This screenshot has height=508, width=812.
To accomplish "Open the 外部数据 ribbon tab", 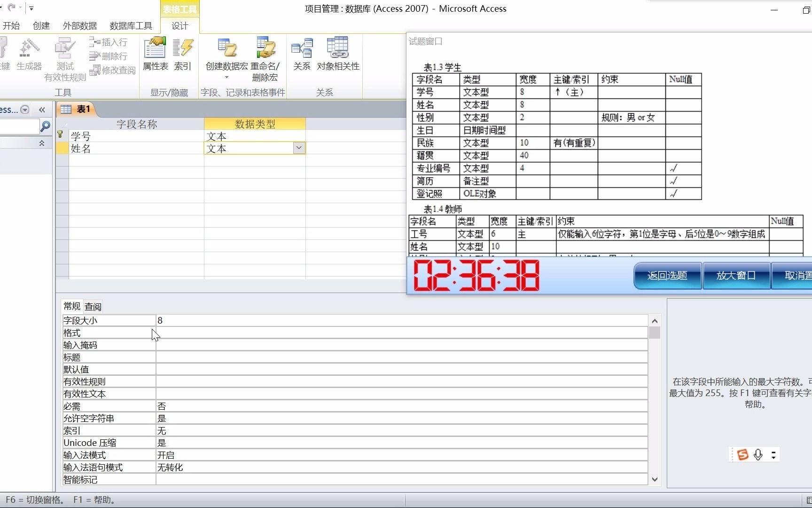I will 80,25.
